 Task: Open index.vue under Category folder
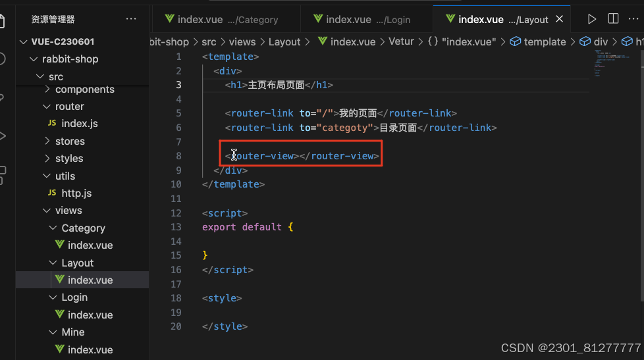90,245
